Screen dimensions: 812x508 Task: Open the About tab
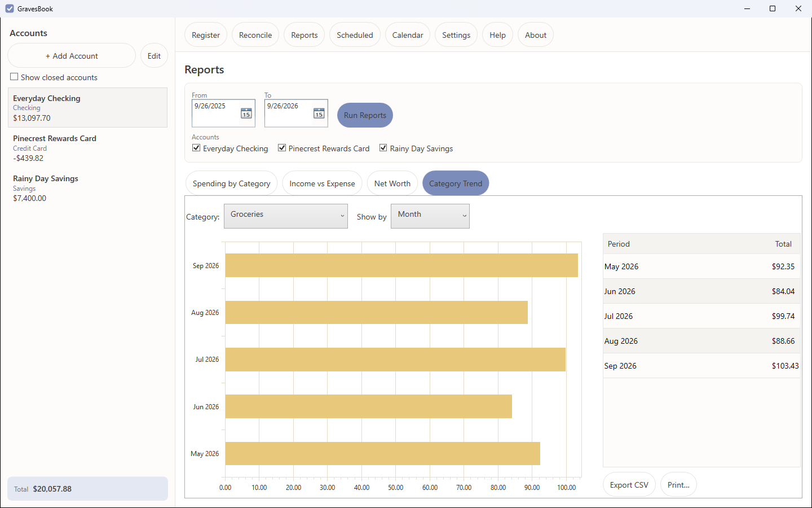pos(536,35)
